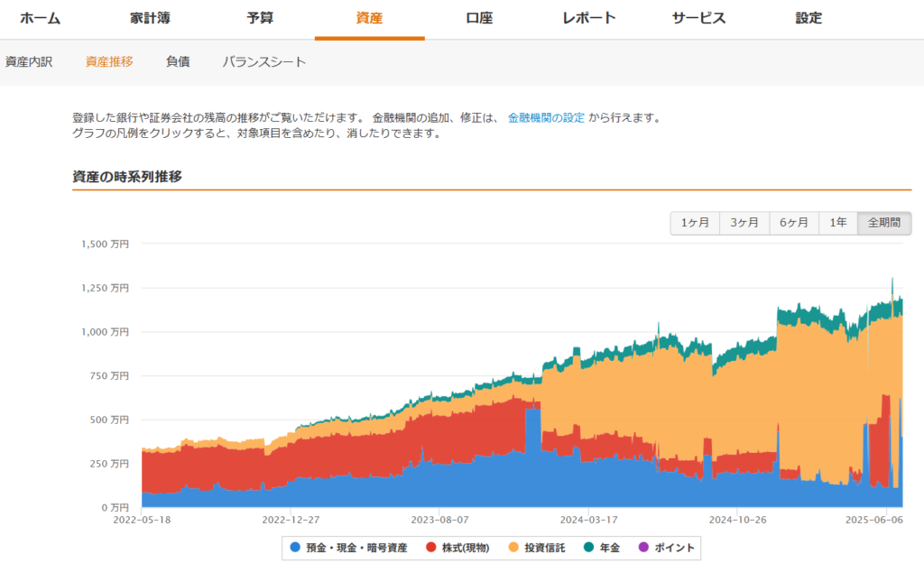Hide ポイント series via legend label
Image resolution: width=924 pixels, height=563 pixels.
(x=674, y=548)
